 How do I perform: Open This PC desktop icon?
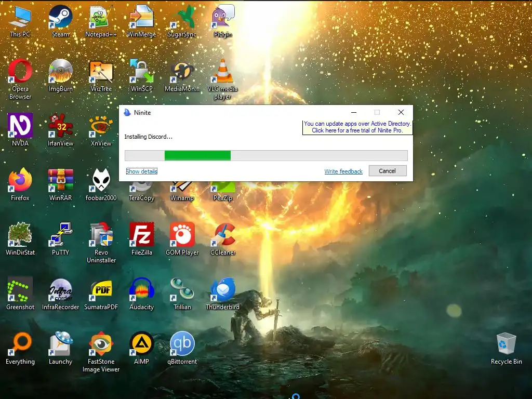20,20
